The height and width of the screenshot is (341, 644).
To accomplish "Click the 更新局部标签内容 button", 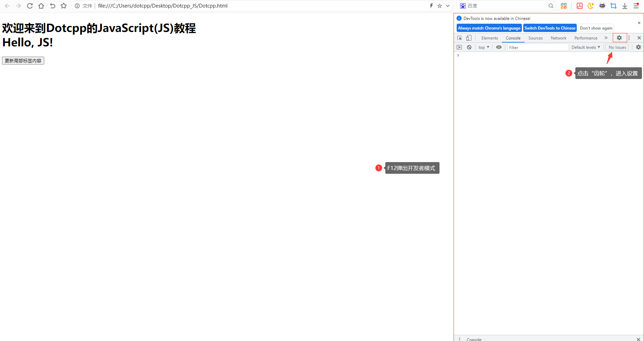I will tap(23, 61).
